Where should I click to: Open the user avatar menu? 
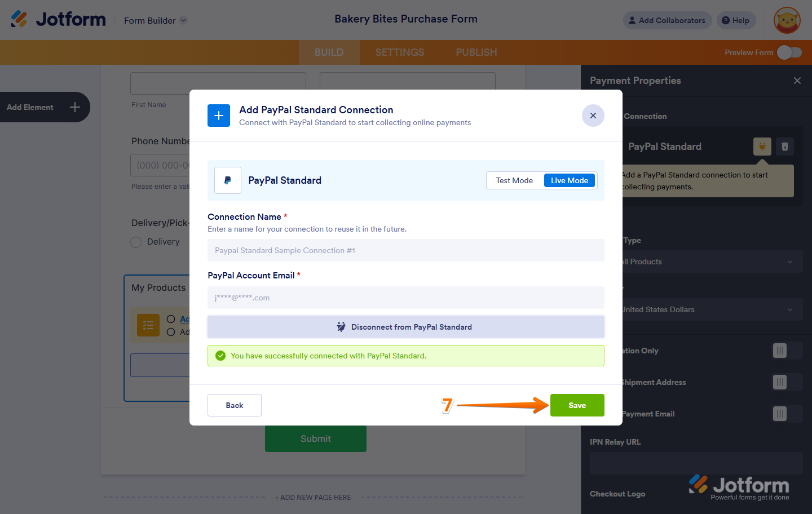(x=787, y=20)
